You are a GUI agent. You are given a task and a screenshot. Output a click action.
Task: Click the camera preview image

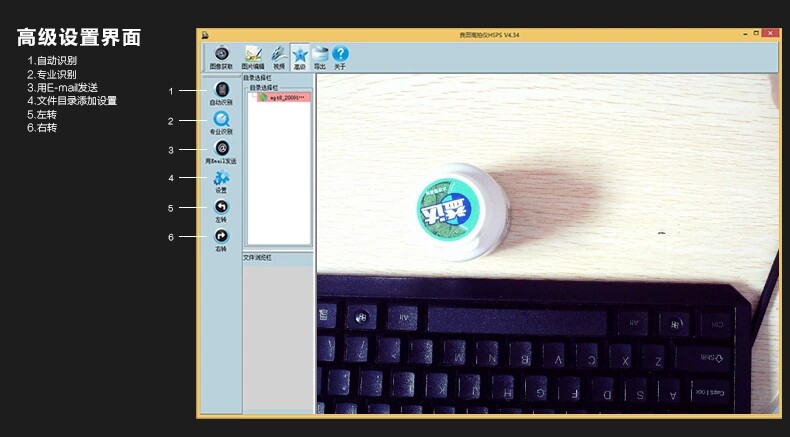[x=547, y=244]
